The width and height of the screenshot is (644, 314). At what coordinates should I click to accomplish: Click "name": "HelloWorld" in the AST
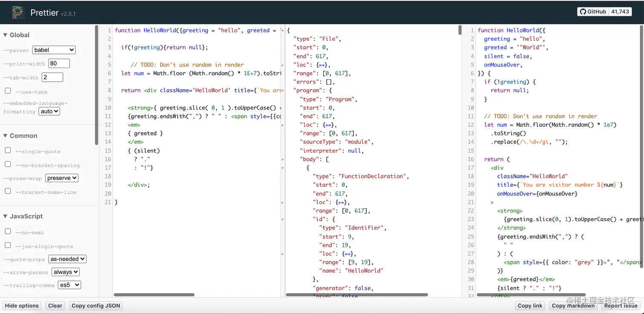coord(351,271)
